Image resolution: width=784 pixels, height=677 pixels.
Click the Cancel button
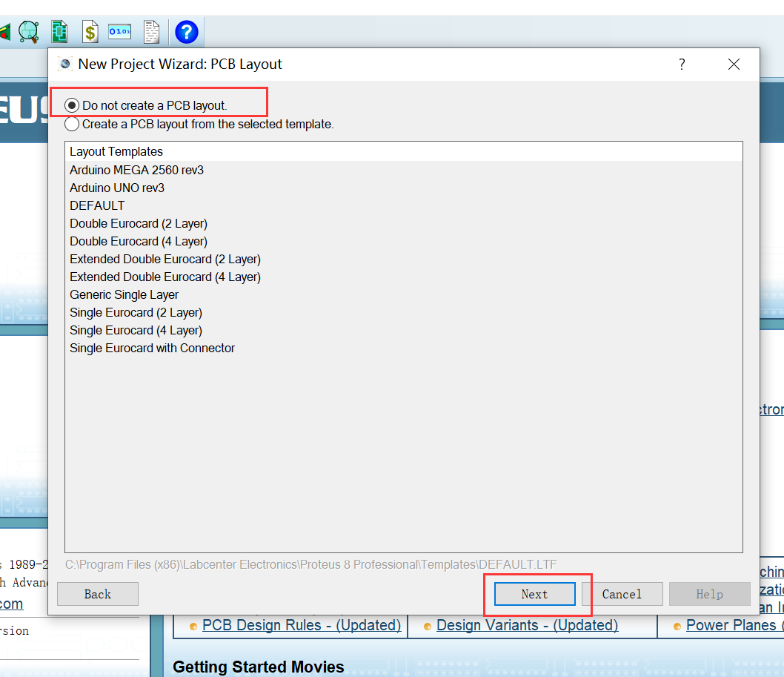tap(622, 594)
